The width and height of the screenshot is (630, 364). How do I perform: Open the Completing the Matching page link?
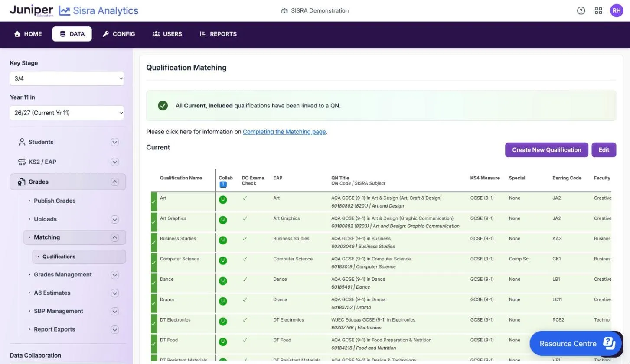tap(284, 132)
